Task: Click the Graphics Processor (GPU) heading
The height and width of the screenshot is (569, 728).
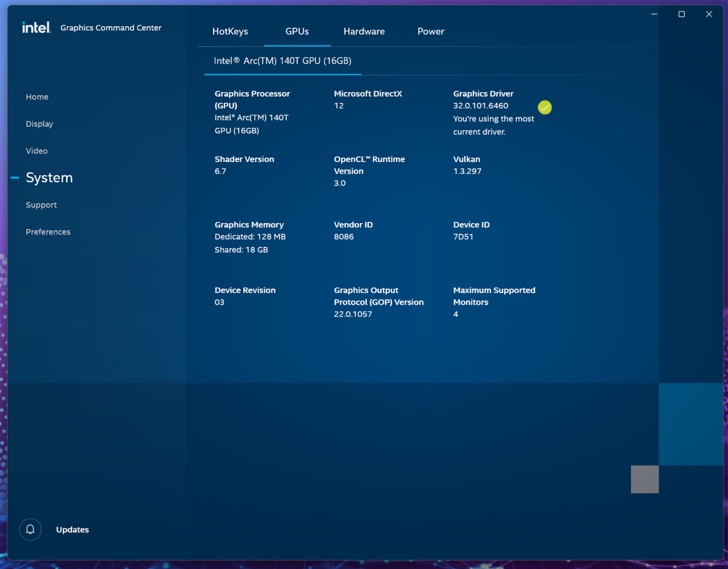Action: [252, 99]
